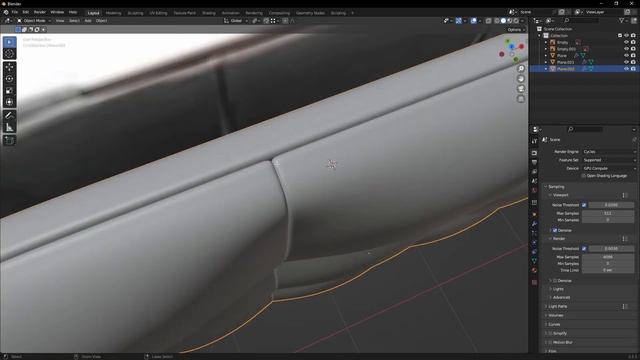Open the viewport View menu

point(60,20)
